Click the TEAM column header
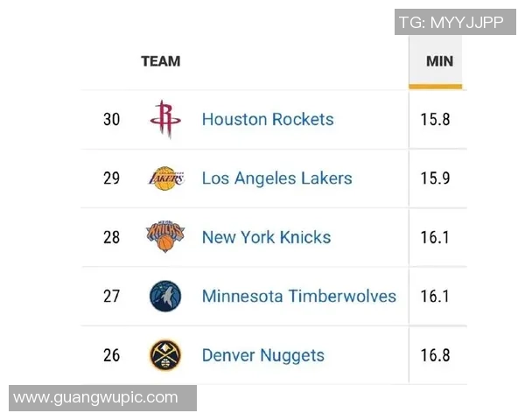This screenshot has height=420, width=525. [x=160, y=61]
